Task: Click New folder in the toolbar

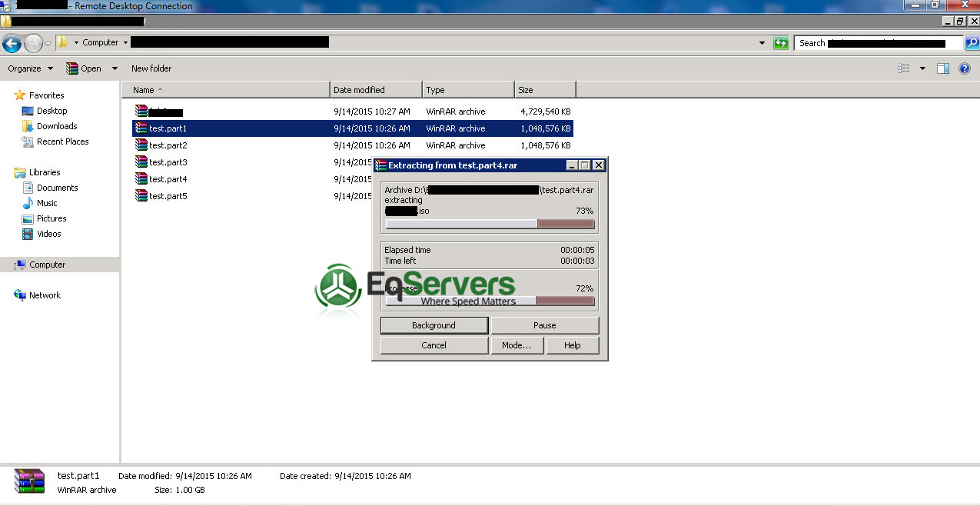Action: coord(151,68)
